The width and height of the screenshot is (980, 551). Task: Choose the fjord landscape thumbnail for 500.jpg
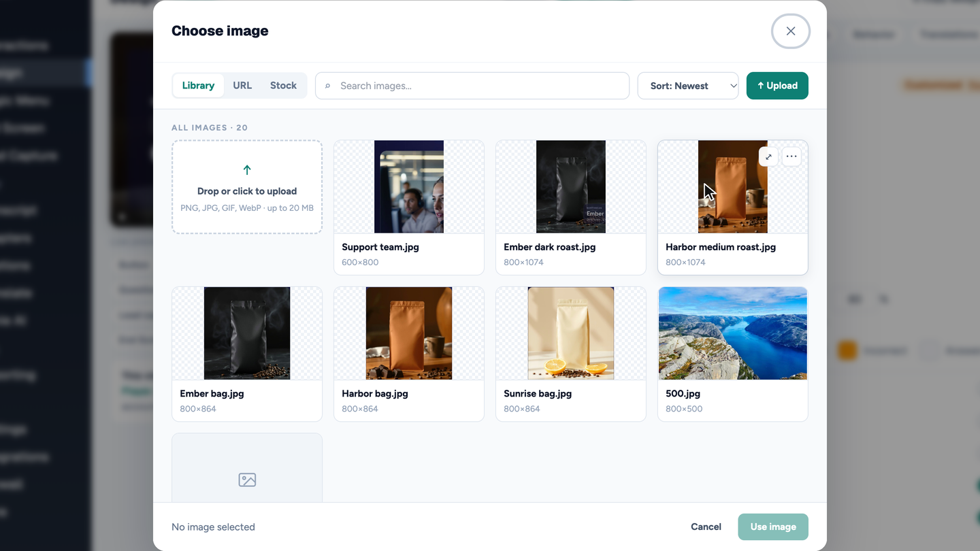click(x=733, y=333)
